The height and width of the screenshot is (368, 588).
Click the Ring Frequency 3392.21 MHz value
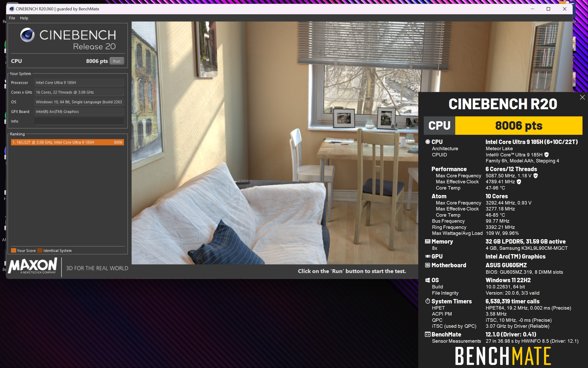[500, 227]
